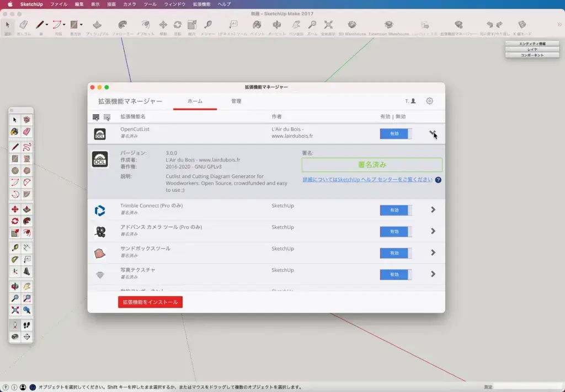Open the Extension Manager gear settings

point(429,101)
